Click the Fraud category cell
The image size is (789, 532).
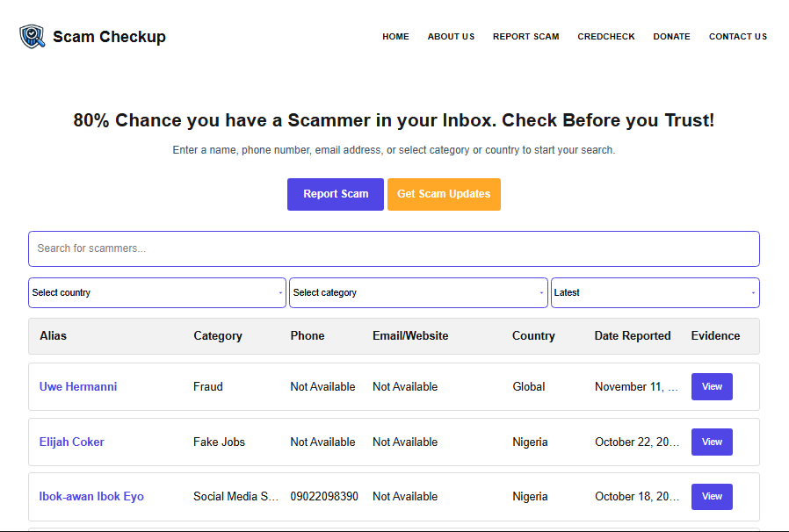[208, 386]
